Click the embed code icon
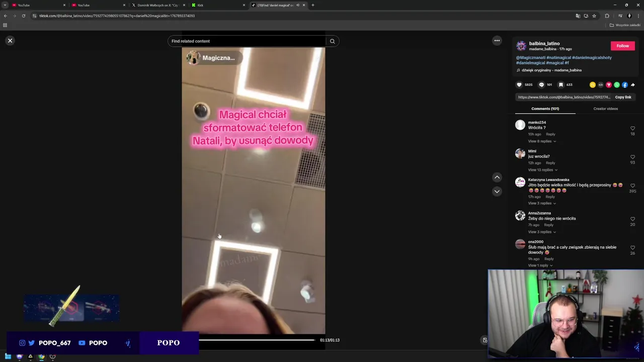 pyautogui.click(x=601, y=85)
